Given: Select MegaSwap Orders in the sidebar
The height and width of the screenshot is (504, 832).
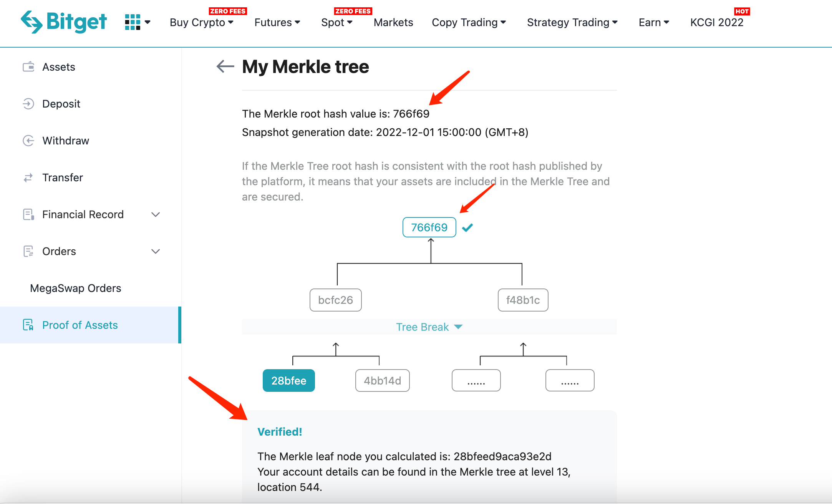Looking at the screenshot, I should coord(76,288).
